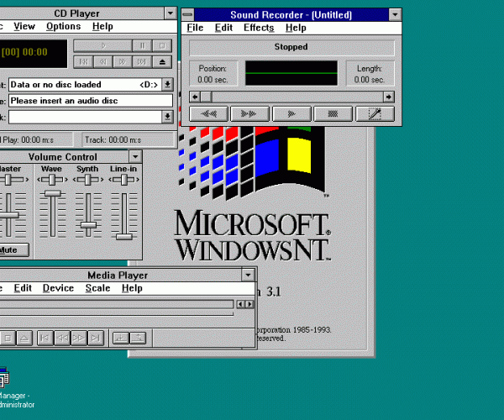Screen dimensions: 504x420
Task: Open Help menu in Media Player
Action: click(132, 288)
